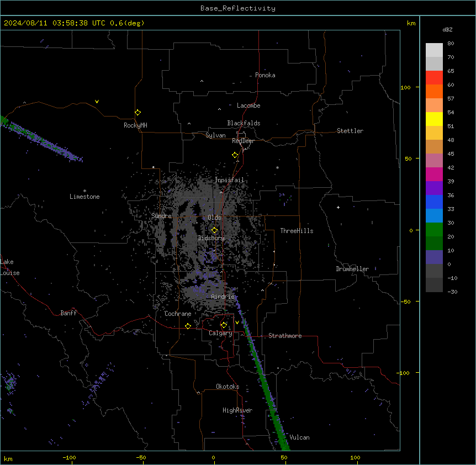
Task: Click the white plus marker north of Drumheller
Action: (338, 207)
